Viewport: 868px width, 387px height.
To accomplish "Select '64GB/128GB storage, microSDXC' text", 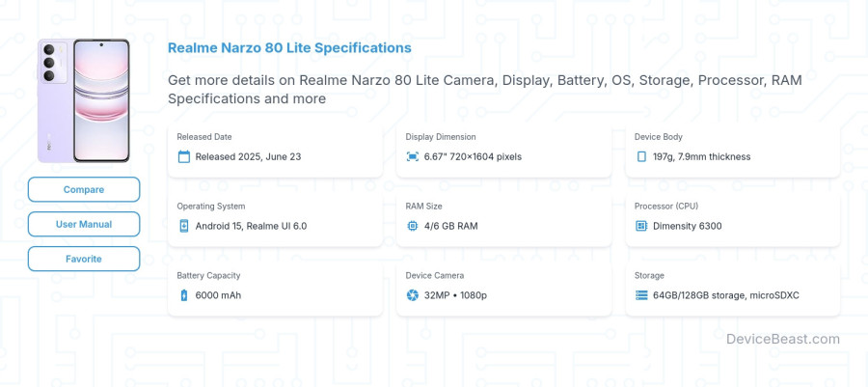I will pos(725,295).
